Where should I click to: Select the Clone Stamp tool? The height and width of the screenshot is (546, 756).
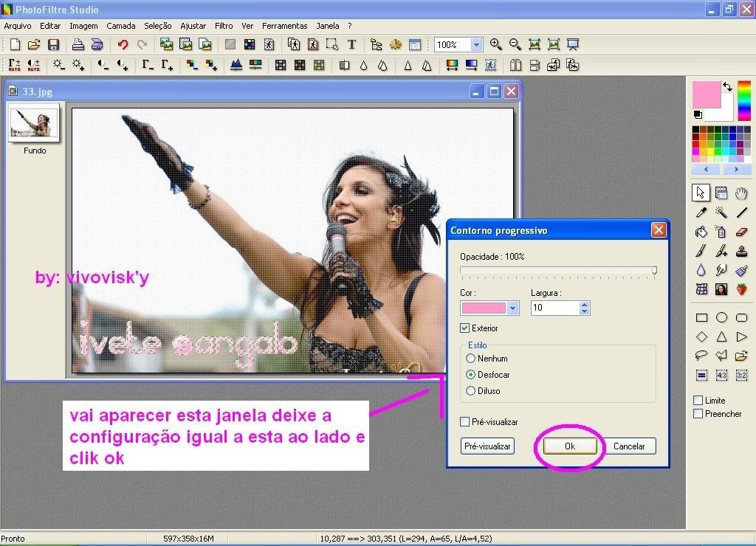pyautogui.click(x=742, y=251)
